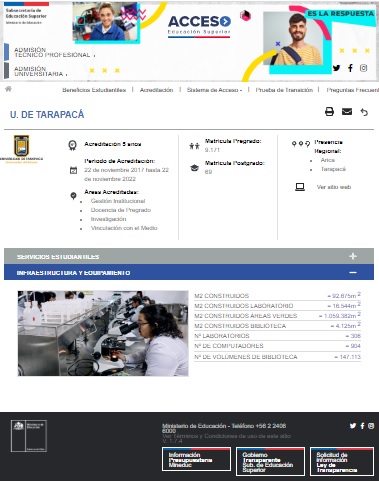379x482 pixels.
Task: Click Docencia de Pregrado area text
Action: (121, 210)
